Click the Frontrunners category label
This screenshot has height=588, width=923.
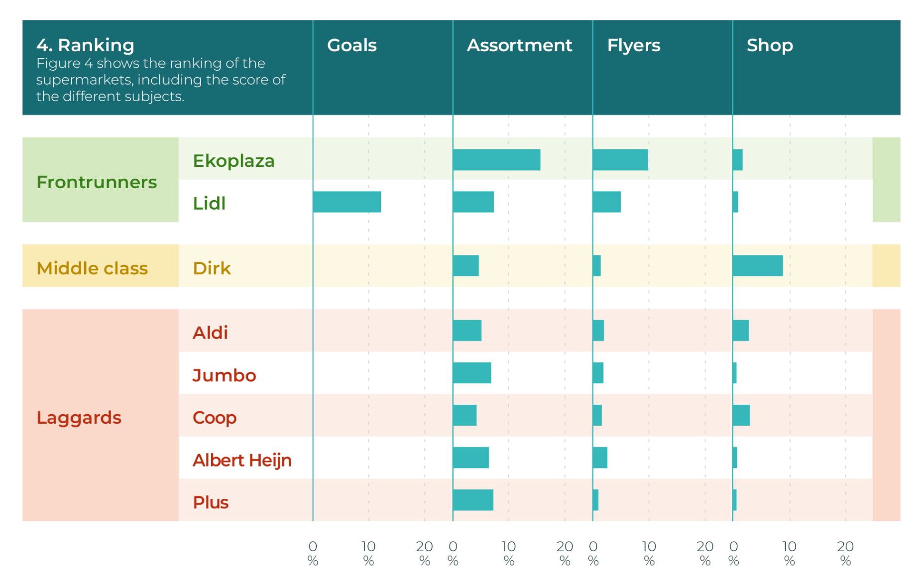(97, 182)
